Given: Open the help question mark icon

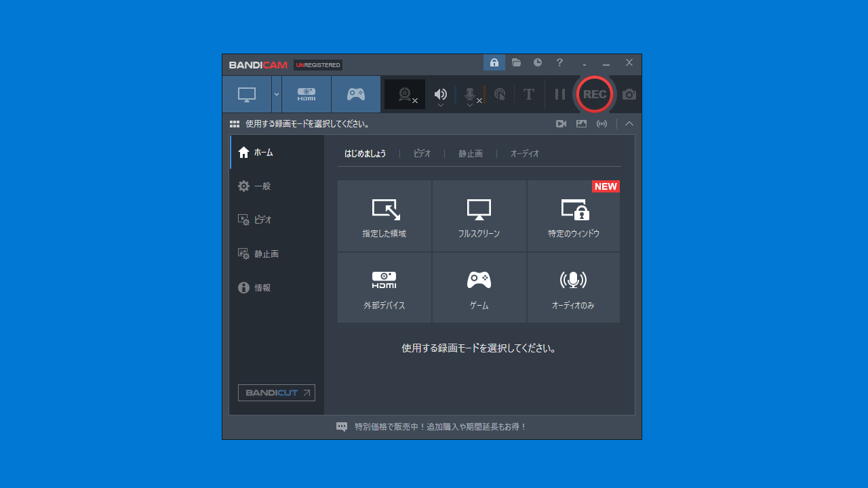Looking at the screenshot, I should coord(559,62).
